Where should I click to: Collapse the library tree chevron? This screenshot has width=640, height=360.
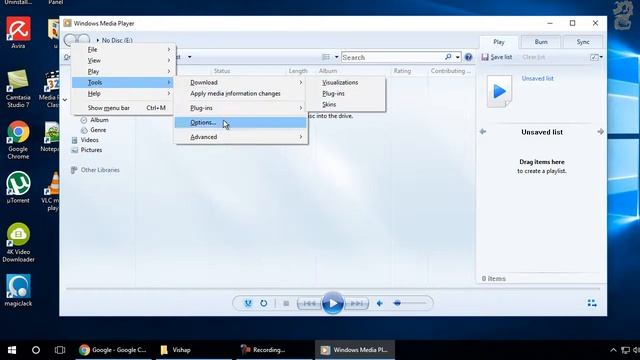65,100
